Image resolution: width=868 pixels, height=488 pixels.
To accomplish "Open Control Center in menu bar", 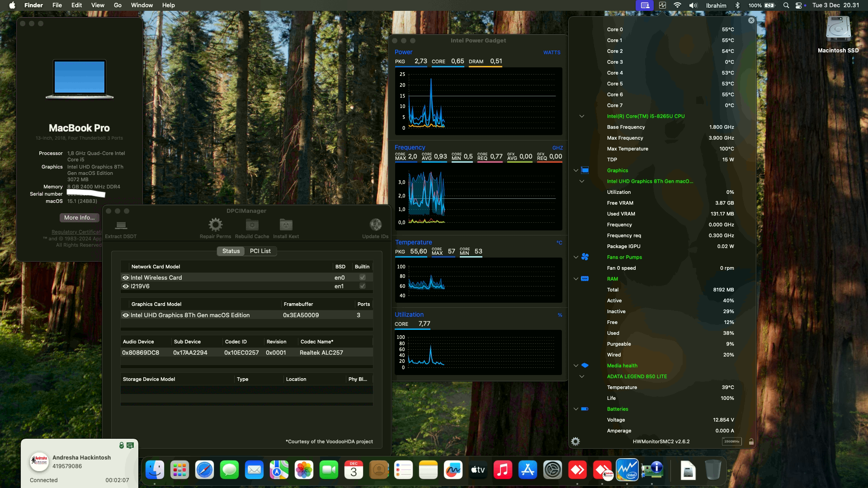I will 798,5.
